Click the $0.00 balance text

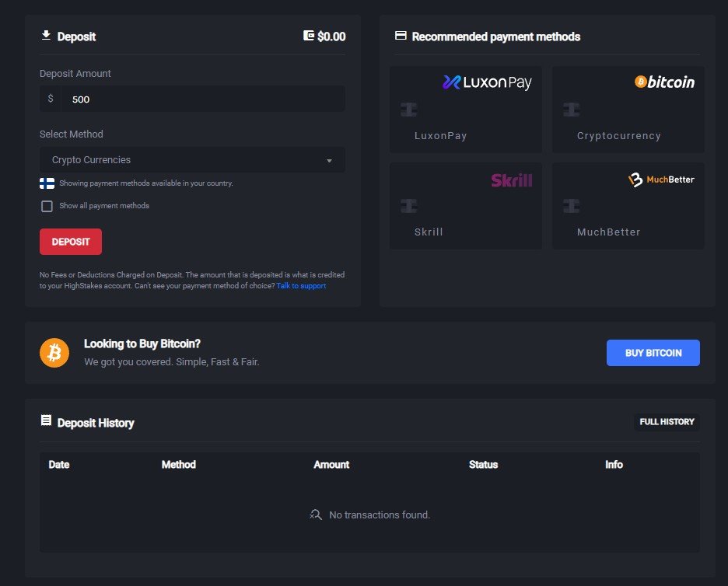[x=331, y=37]
